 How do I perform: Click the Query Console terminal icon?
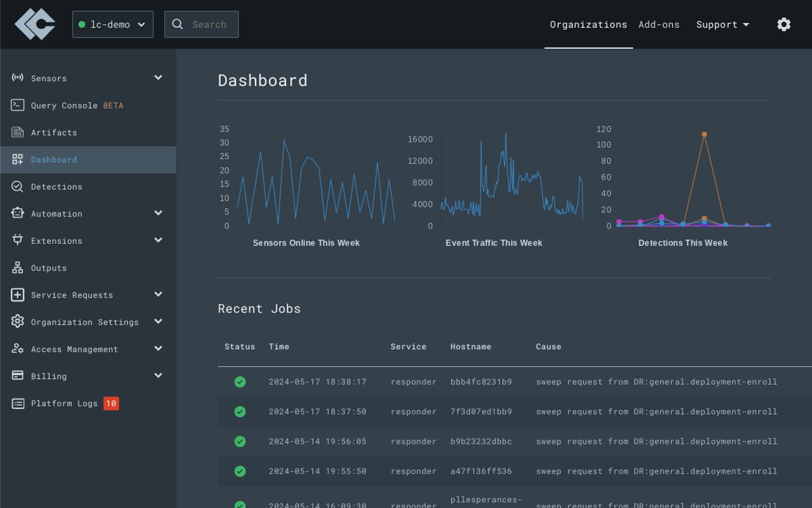[18, 105]
